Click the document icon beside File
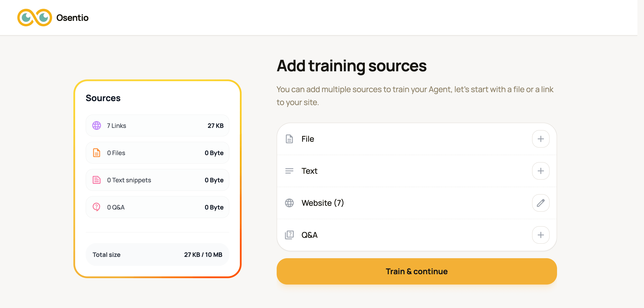This screenshot has height=308, width=644. coord(289,139)
